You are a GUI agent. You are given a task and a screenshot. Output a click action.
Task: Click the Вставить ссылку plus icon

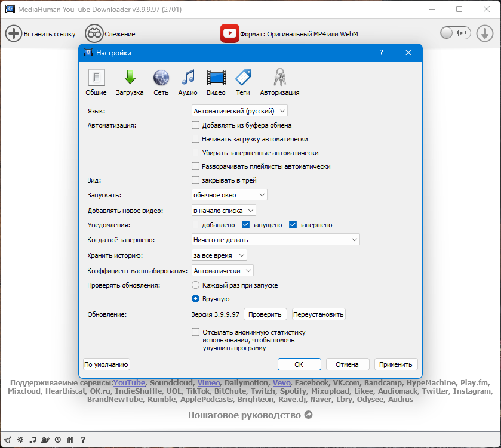click(13, 33)
